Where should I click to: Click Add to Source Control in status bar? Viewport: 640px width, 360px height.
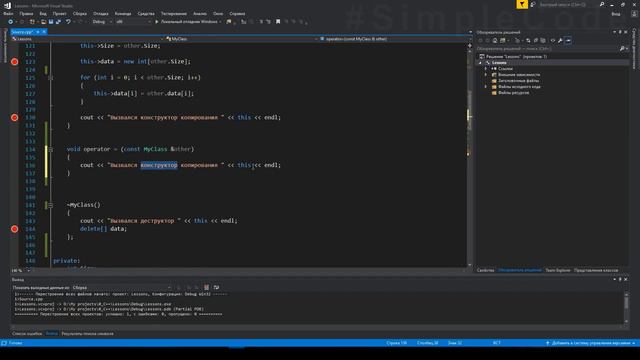590,343
